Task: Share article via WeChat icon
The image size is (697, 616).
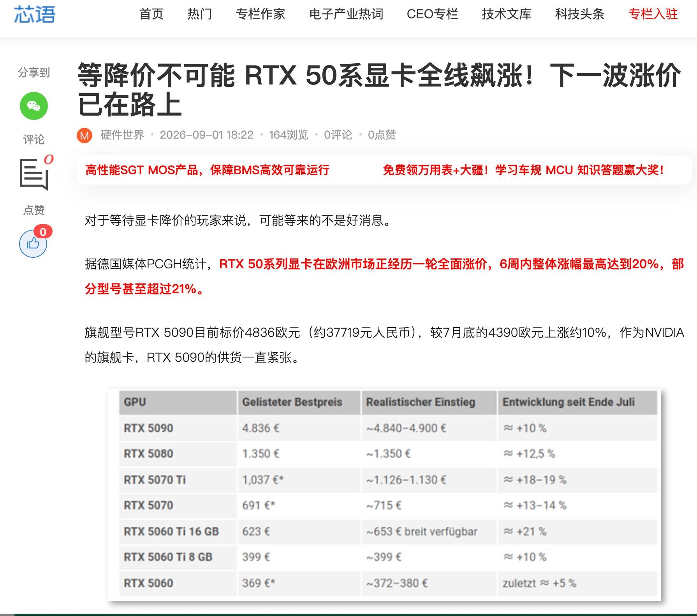Action: coord(34,106)
